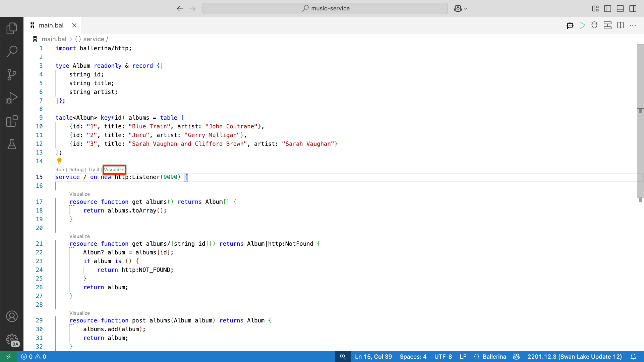Click main.bal in the breadcrumb
The width and height of the screenshot is (644, 362).
click(x=54, y=39)
